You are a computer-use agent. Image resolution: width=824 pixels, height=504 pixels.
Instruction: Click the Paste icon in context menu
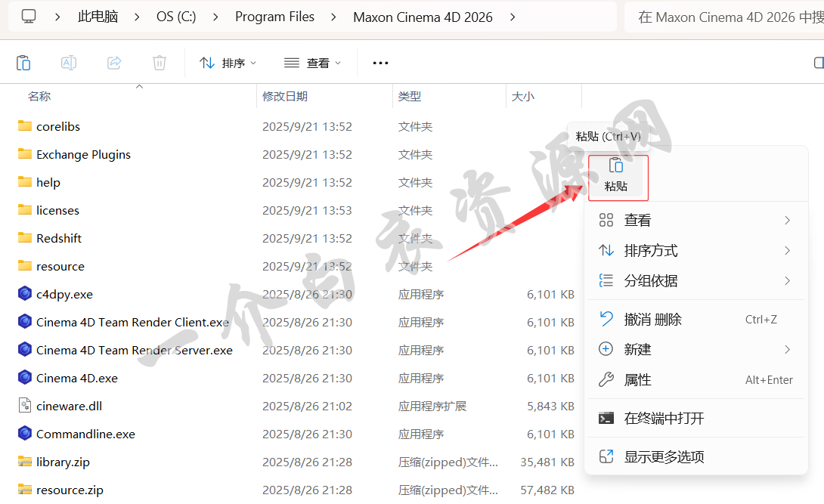pos(616,166)
